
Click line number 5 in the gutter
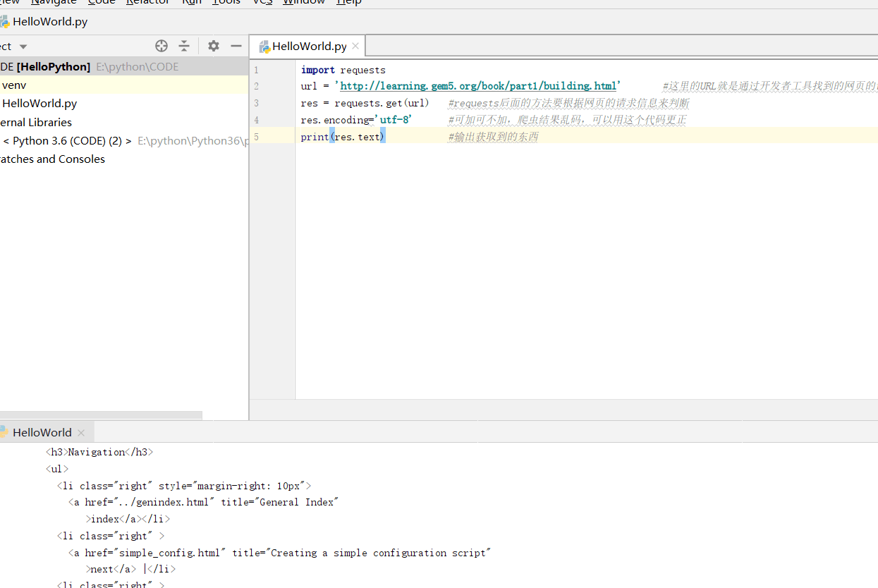click(255, 136)
